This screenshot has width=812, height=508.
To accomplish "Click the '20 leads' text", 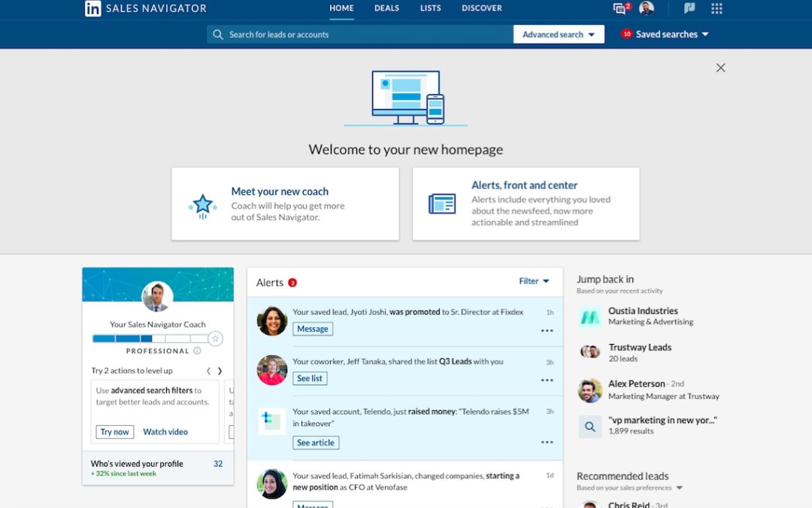I will 623,359.
